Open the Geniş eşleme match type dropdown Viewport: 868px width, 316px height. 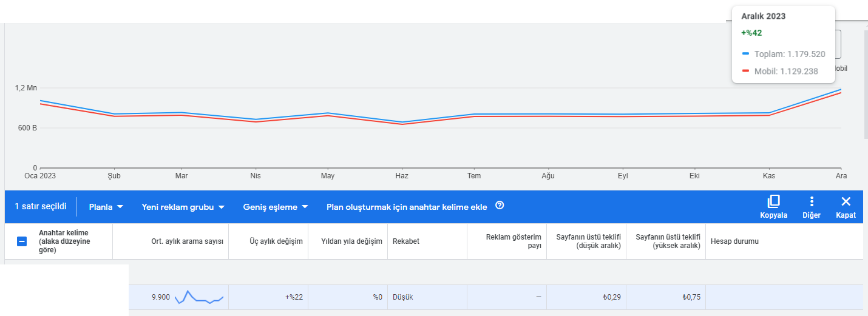pyautogui.click(x=276, y=207)
